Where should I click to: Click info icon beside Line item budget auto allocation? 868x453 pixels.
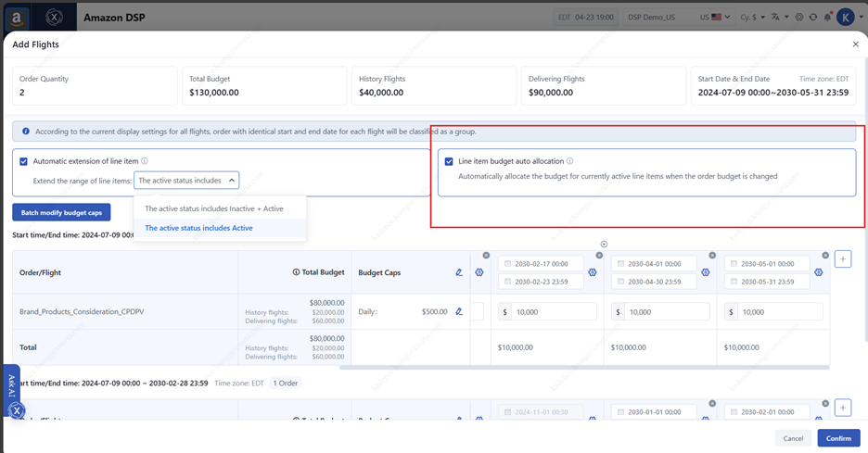[x=569, y=161]
